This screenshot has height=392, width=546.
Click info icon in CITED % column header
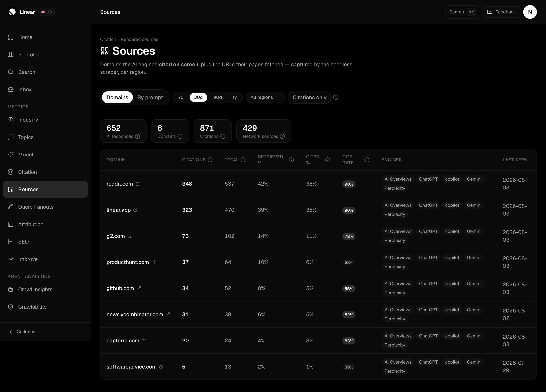pos(327,160)
